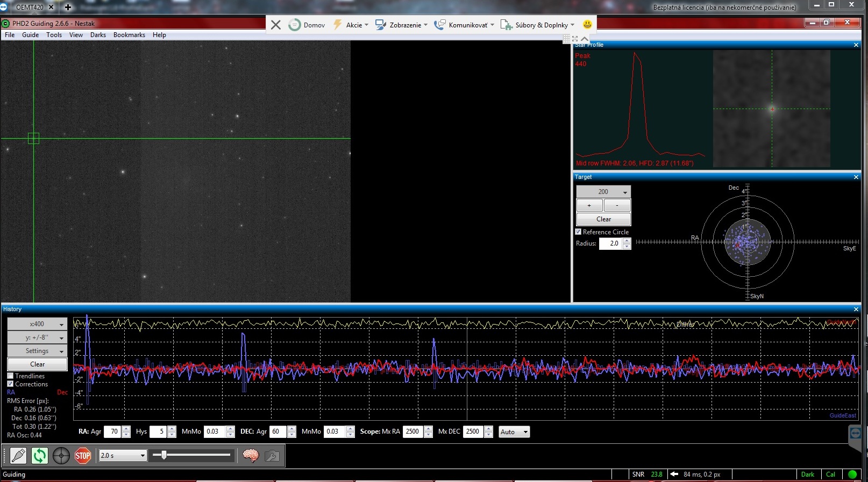Screen dimensions: 868x482
Task: Add new session tab with plus icon
Action: tap(68, 7)
